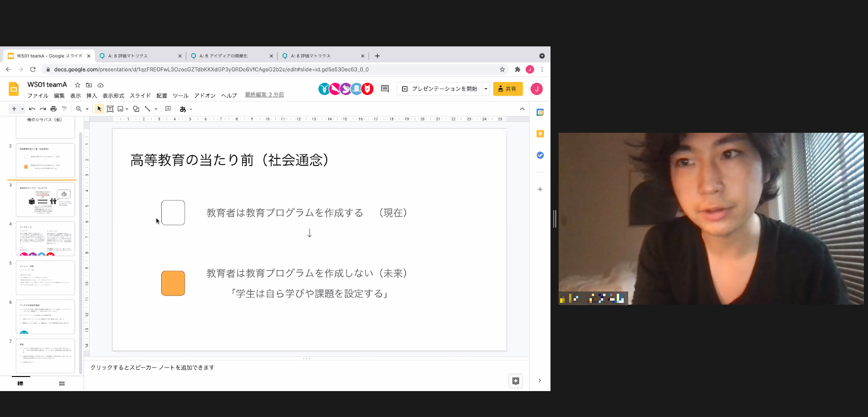Image resolution: width=868 pixels, height=417 pixels.
Task: Click the teal collaborator avatar
Action: (324, 89)
